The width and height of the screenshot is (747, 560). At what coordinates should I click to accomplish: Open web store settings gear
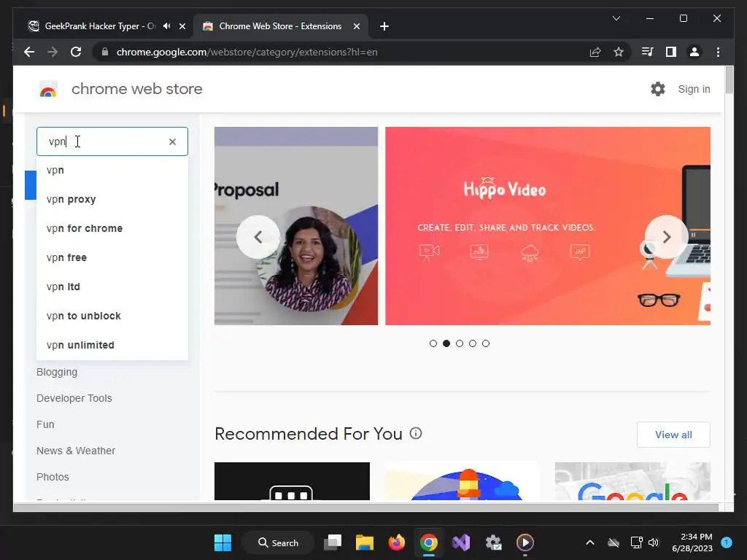tap(658, 89)
